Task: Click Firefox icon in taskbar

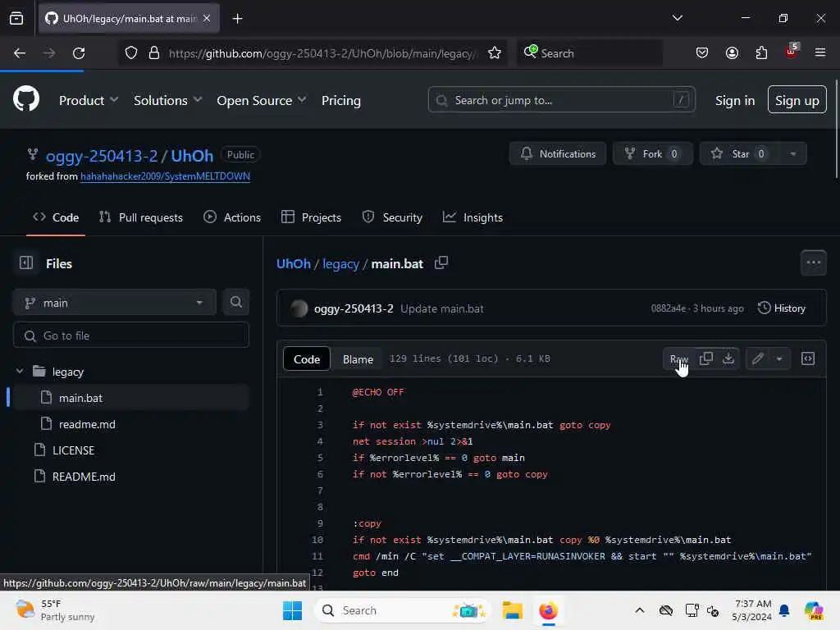Action: pos(548,610)
